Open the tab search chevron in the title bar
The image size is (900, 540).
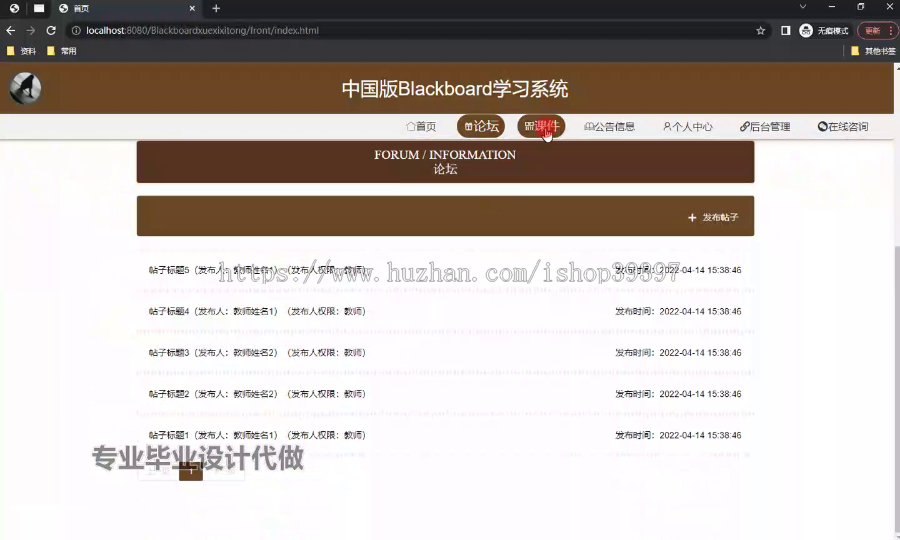pos(802,7)
